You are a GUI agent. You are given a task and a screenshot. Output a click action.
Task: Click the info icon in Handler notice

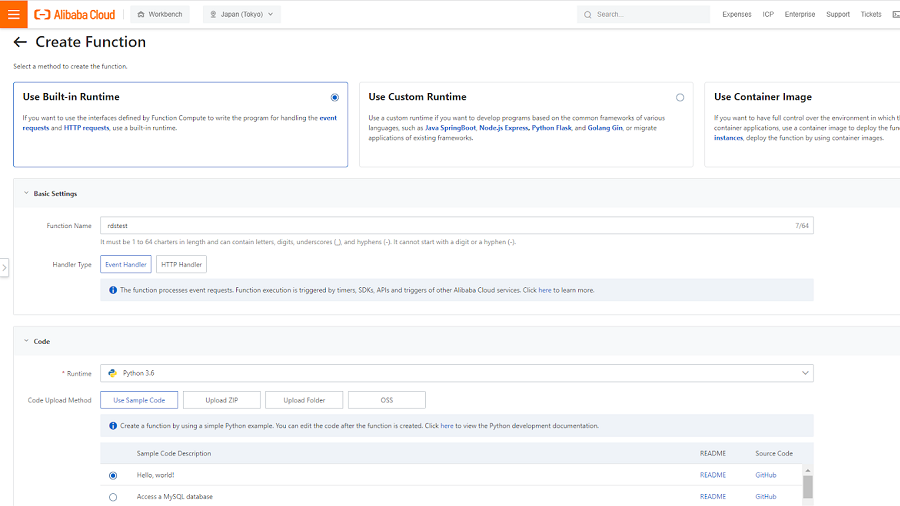coord(113,290)
